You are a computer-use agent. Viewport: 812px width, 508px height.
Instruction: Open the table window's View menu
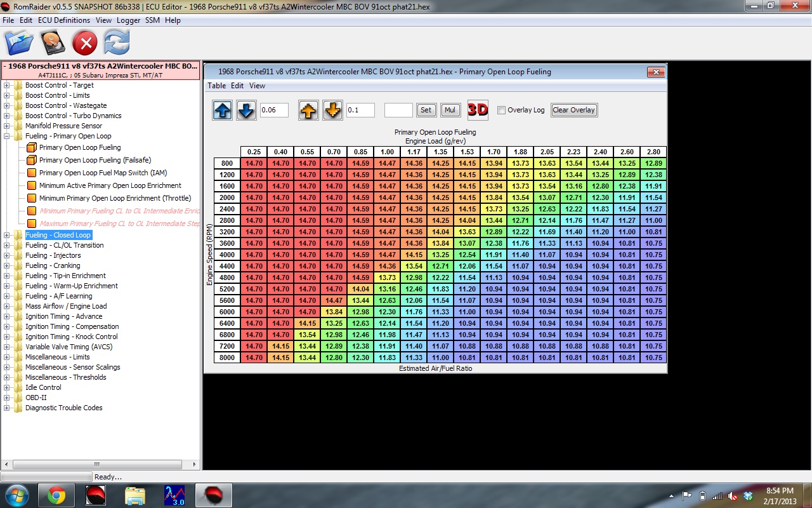click(x=257, y=86)
